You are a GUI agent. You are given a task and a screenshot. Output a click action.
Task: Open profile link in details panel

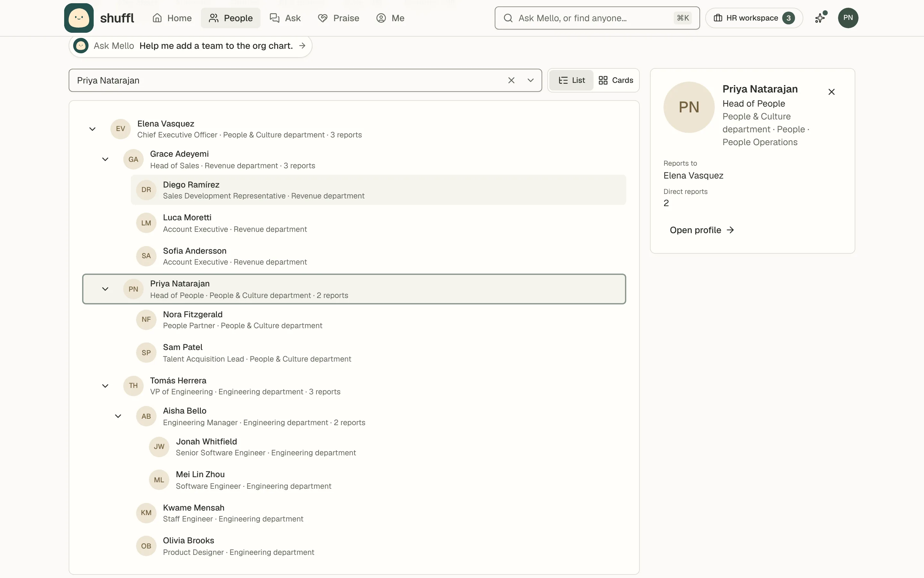tap(702, 230)
